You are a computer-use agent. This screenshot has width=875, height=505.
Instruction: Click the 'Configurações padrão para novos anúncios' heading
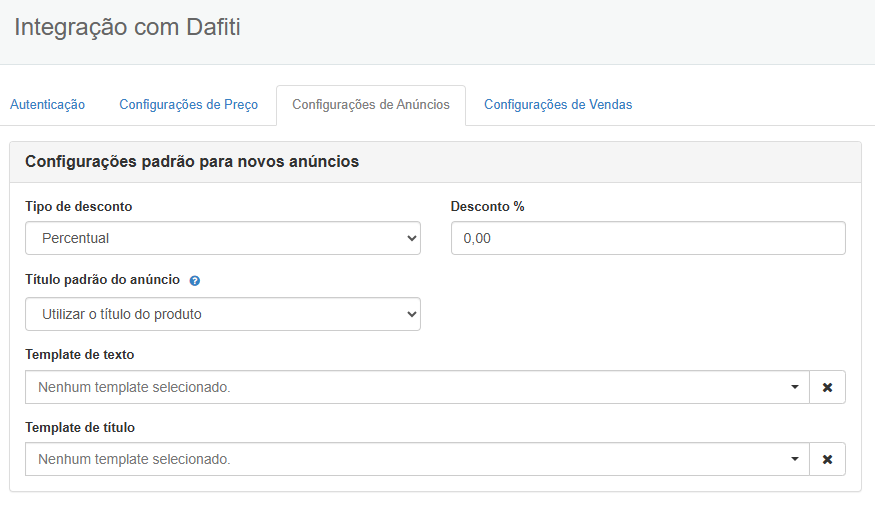pos(192,162)
